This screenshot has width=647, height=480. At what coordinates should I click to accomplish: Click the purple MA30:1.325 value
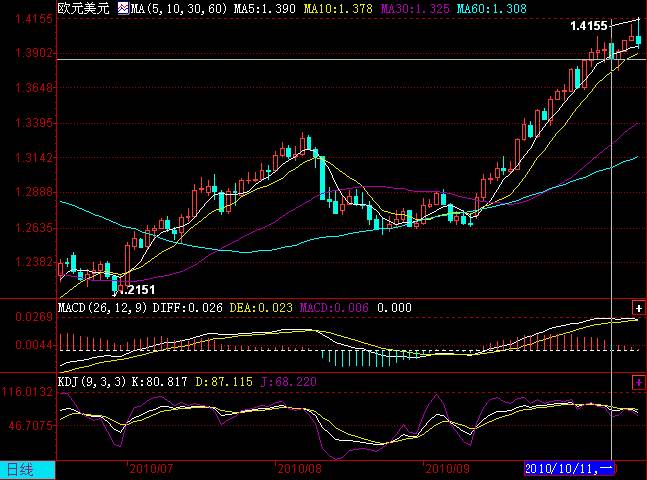tap(415, 9)
